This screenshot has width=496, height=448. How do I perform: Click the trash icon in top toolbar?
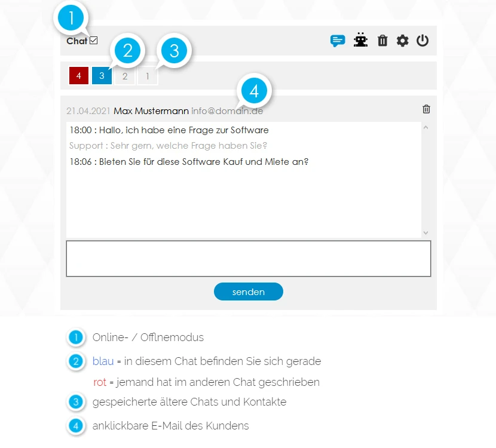coord(382,41)
